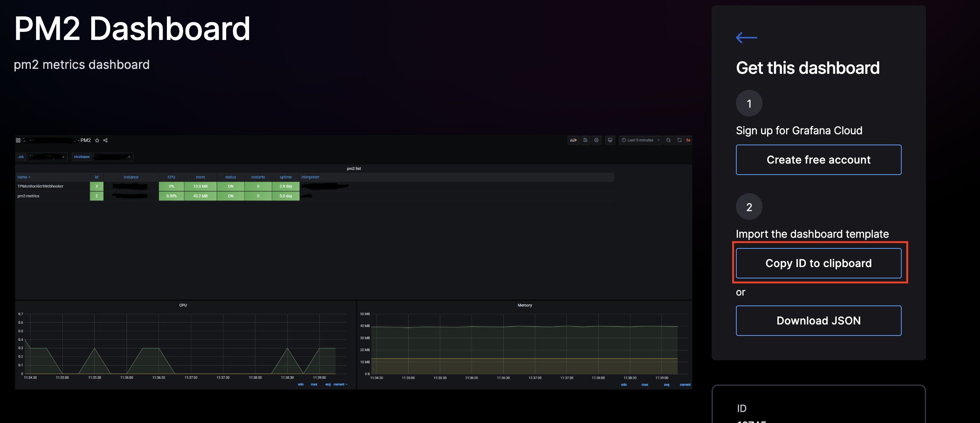Open the Job variable dropdown
This screenshot has width=980, height=423.
[47, 157]
